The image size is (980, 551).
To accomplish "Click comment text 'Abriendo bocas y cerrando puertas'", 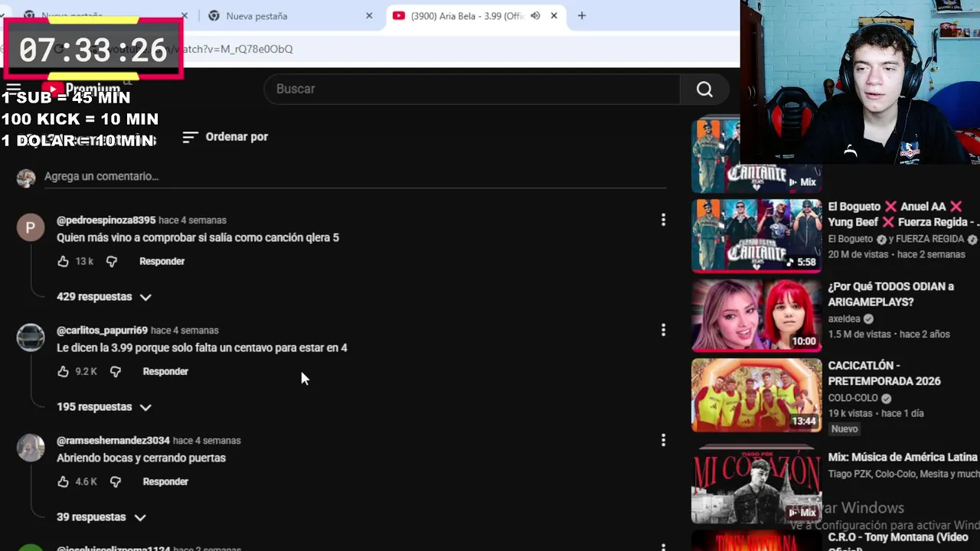I will click(141, 458).
